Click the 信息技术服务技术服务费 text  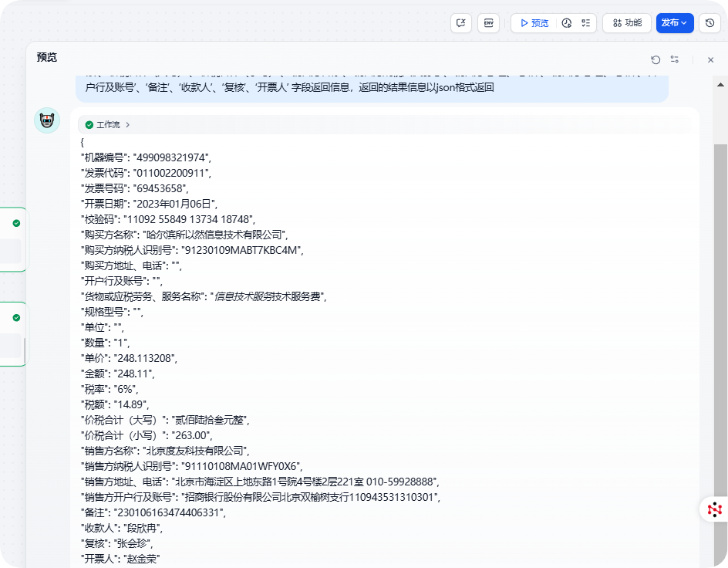pyautogui.click(x=268, y=296)
